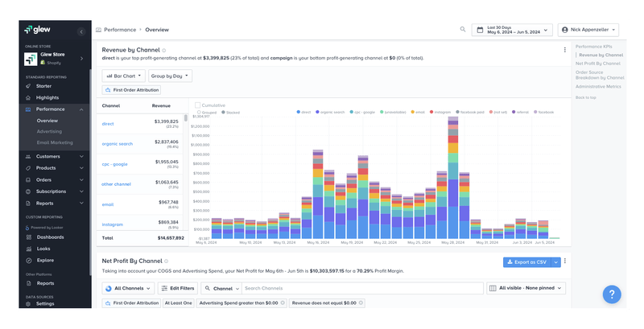This screenshot has width=644, height=329.
Task: Click the Products tag icon
Action: 28,168
